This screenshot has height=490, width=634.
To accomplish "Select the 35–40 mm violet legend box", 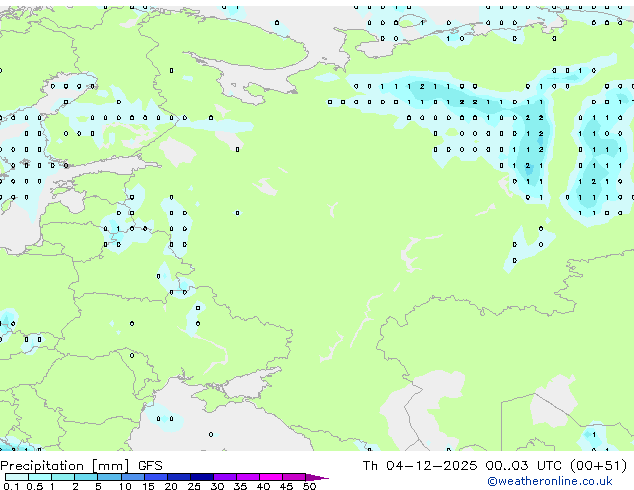I will click(247, 477).
